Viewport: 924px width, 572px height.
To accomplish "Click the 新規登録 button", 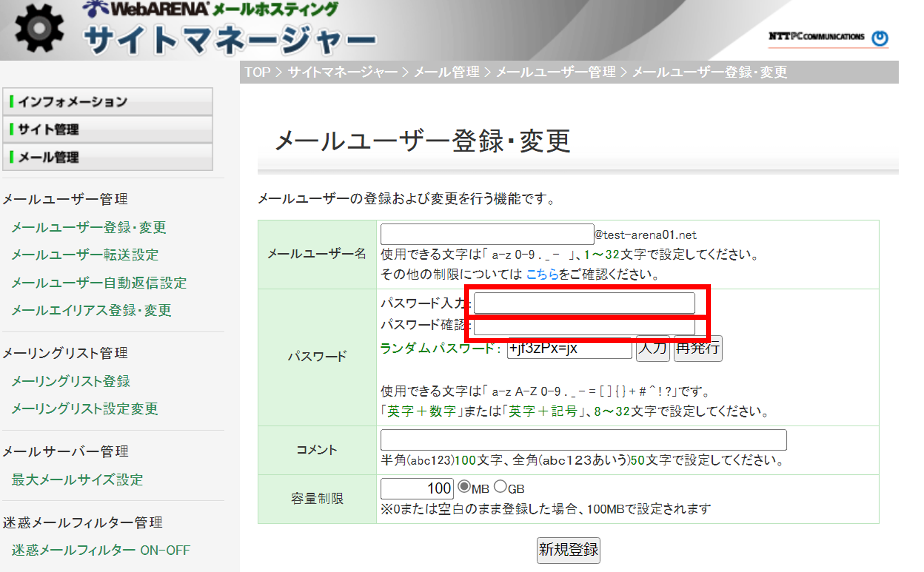I will [x=568, y=550].
